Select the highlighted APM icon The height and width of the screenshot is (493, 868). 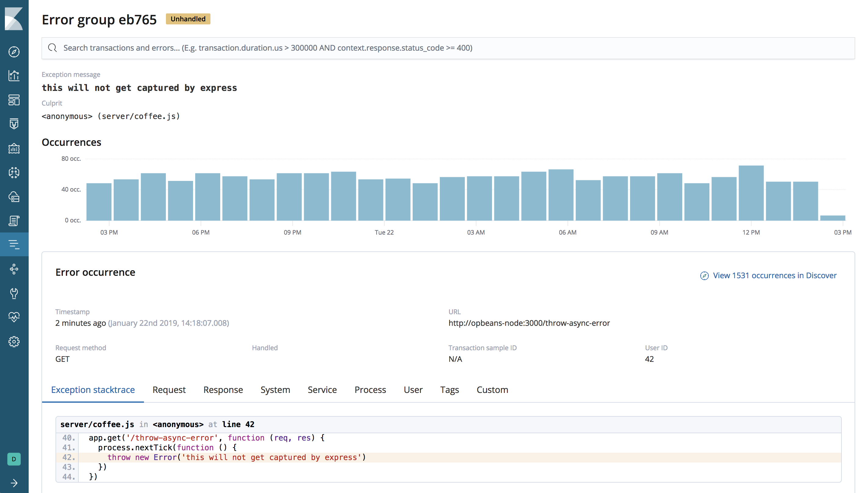(x=14, y=244)
